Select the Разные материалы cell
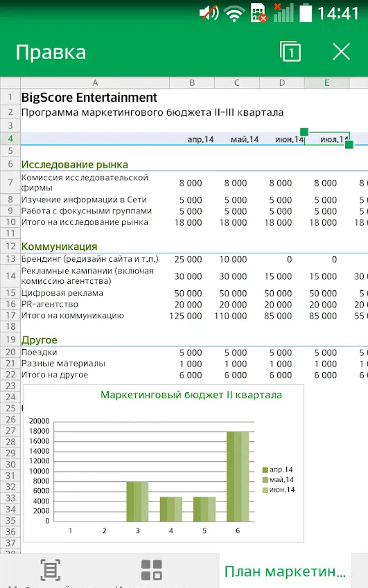368x588 pixels. tap(63, 364)
